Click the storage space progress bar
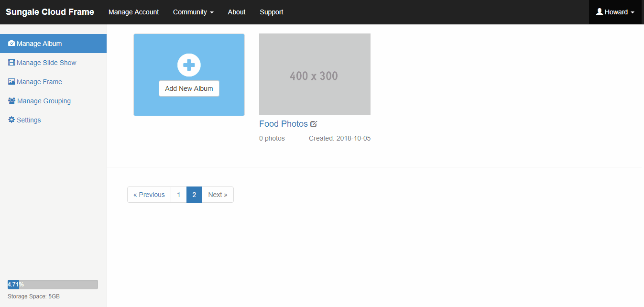 [52, 284]
